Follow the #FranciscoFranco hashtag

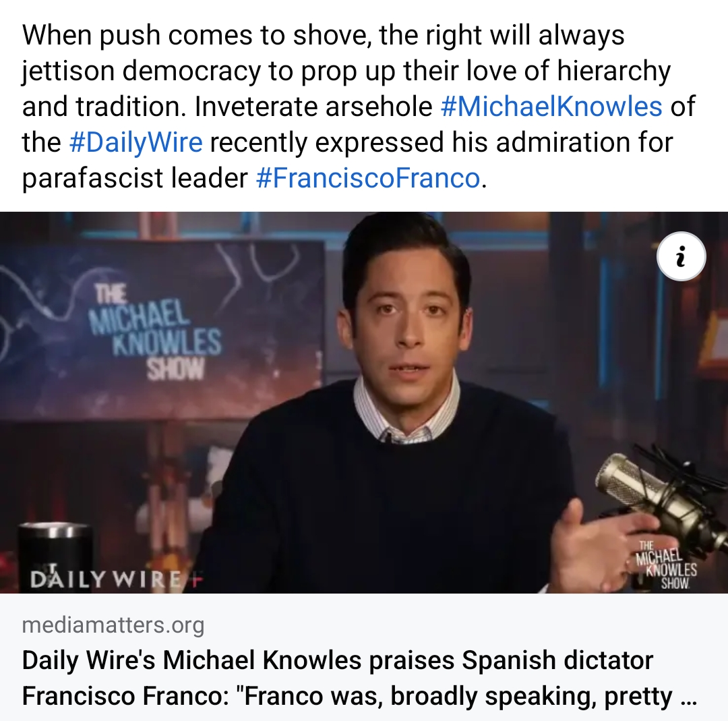(x=368, y=178)
